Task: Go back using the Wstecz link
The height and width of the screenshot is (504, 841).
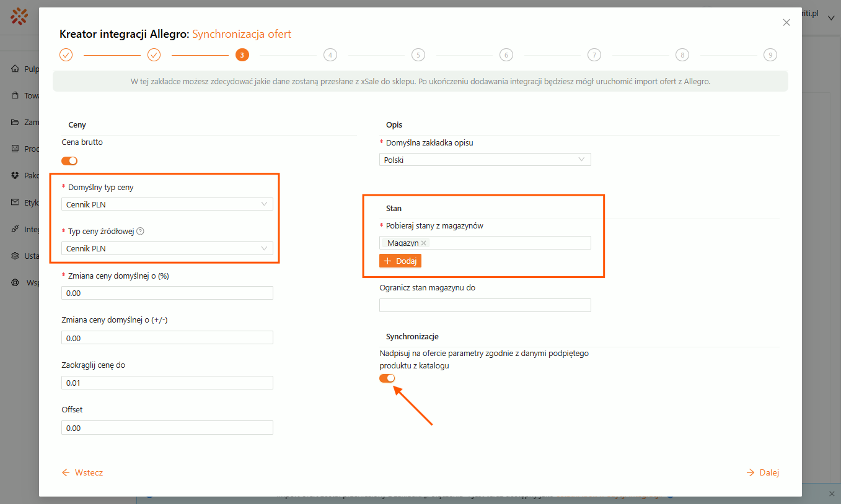Action: pos(82,473)
